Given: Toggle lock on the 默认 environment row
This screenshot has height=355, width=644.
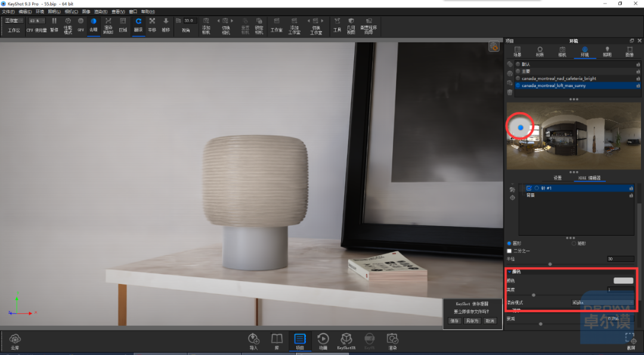Looking at the screenshot, I should (638, 64).
